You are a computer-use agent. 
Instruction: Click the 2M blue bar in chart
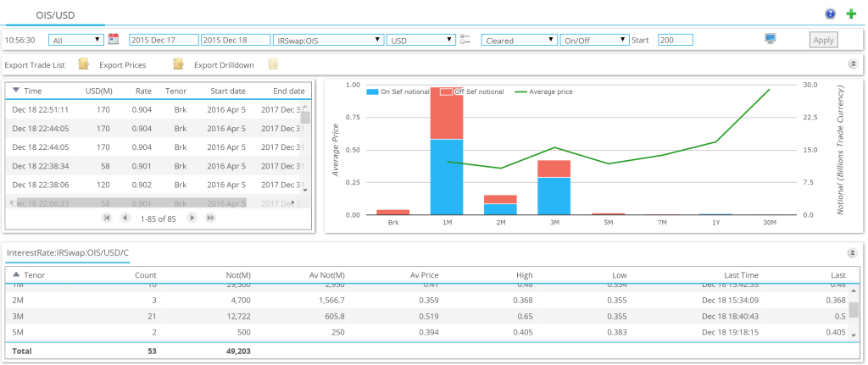[x=500, y=209]
